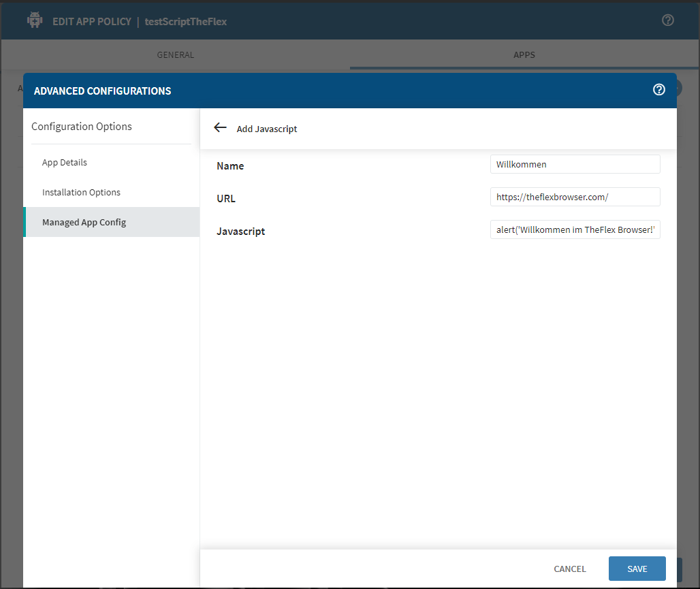Click the Name field containing Willkommen

coord(575,164)
